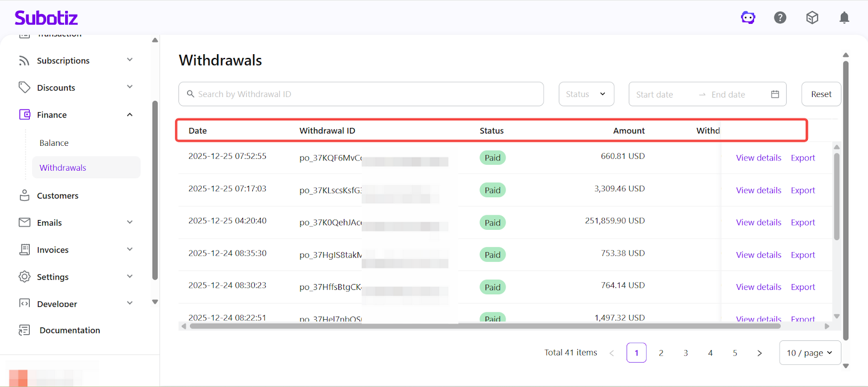This screenshot has height=387, width=868.
Task: Select Balance under Finance
Action: point(54,143)
